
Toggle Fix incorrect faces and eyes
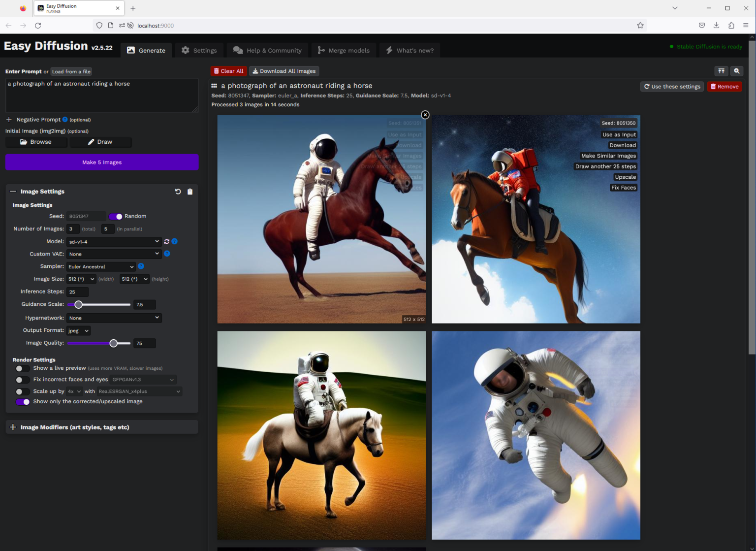coord(22,380)
